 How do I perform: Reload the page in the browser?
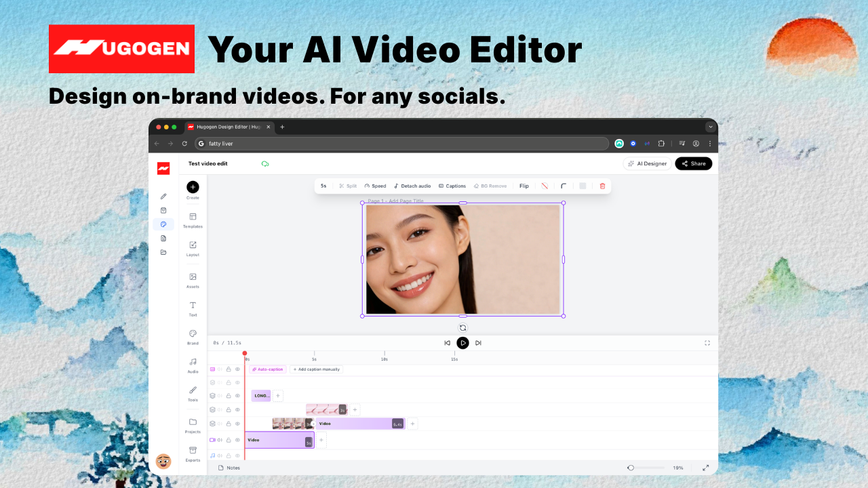184,144
